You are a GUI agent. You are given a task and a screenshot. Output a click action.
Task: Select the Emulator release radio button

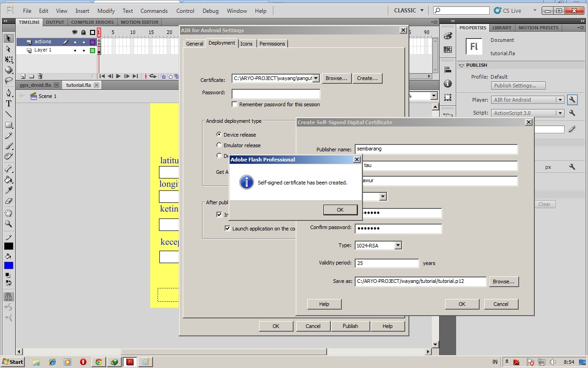point(219,145)
